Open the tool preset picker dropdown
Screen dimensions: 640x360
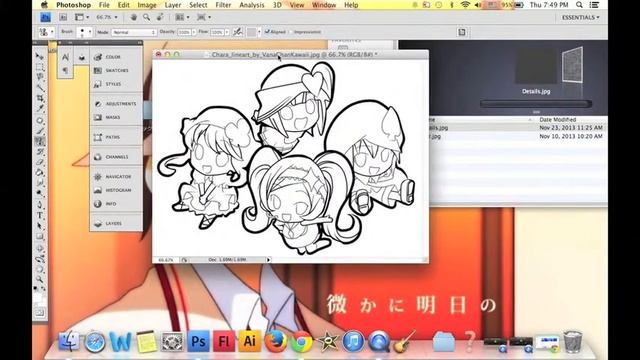click(46, 32)
